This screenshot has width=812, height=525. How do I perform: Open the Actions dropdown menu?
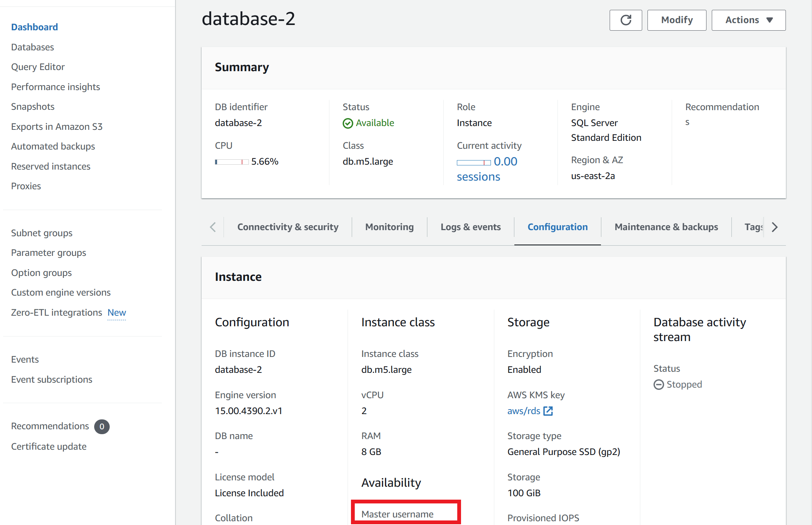tap(748, 20)
